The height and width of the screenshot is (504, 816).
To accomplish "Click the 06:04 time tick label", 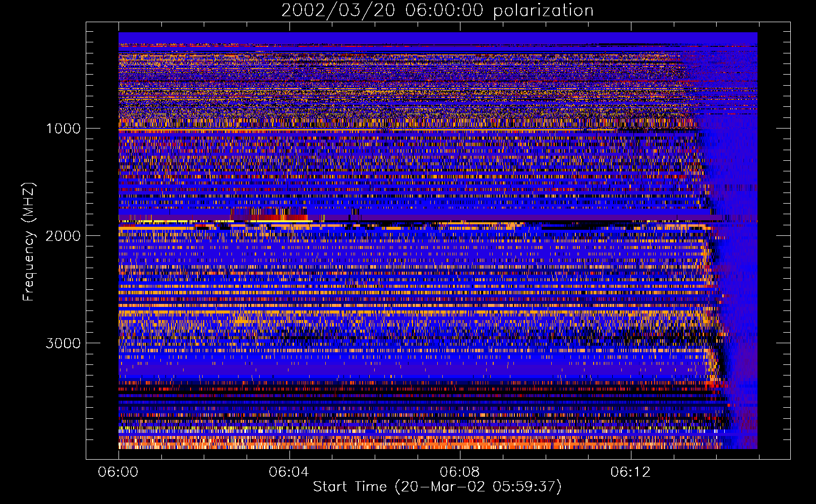I will point(288,472).
